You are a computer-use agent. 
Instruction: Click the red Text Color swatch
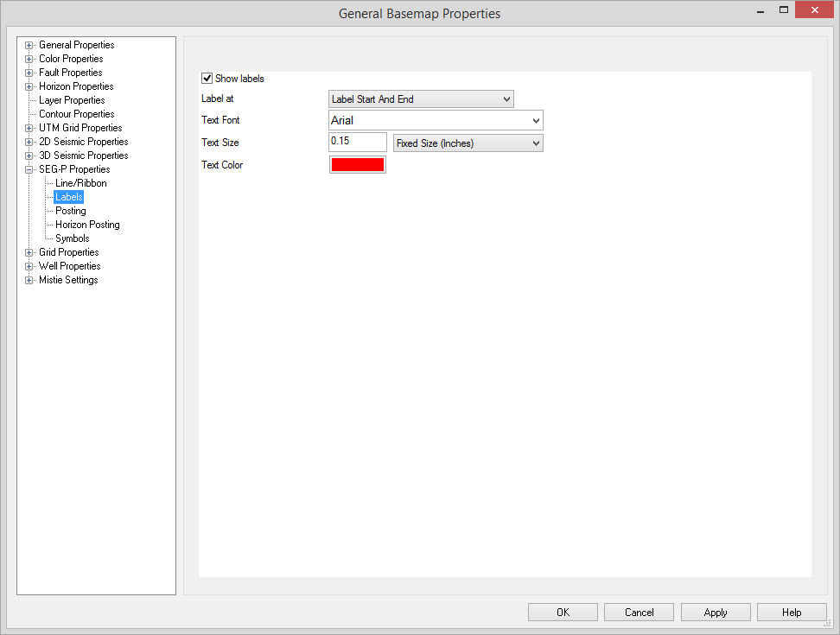point(357,165)
